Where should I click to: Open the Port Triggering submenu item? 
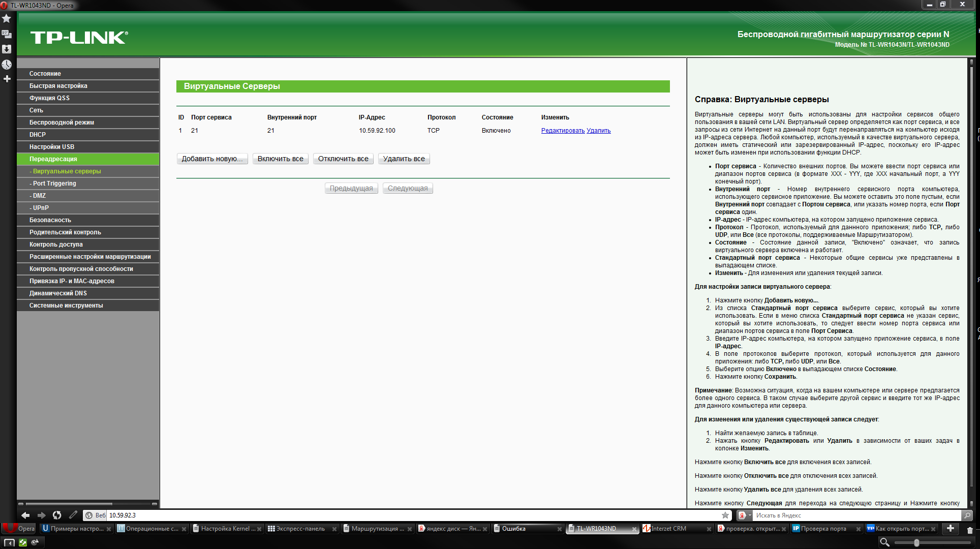click(54, 184)
